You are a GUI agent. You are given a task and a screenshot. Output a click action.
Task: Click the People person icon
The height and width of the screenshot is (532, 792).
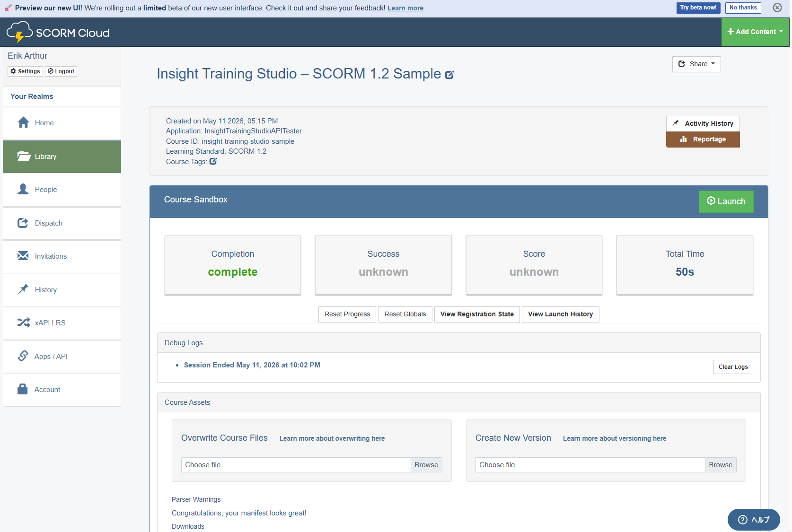[23, 189]
